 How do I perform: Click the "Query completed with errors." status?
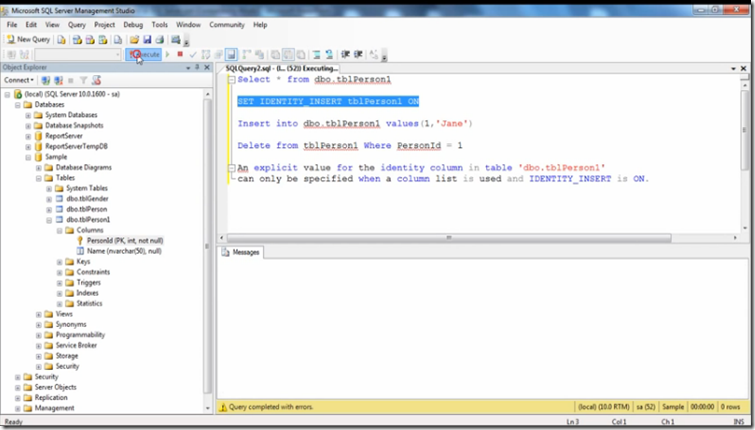pyautogui.click(x=271, y=407)
